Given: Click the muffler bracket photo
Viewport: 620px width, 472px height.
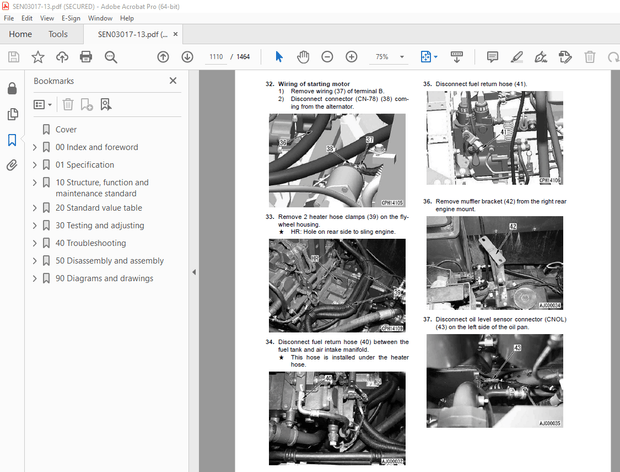Looking at the screenshot, I should (495, 262).
